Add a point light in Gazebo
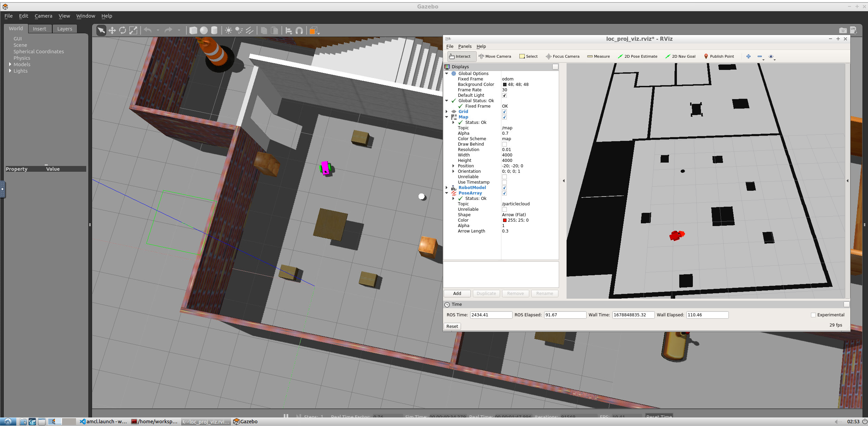The height and width of the screenshot is (428, 868). (x=228, y=31)
